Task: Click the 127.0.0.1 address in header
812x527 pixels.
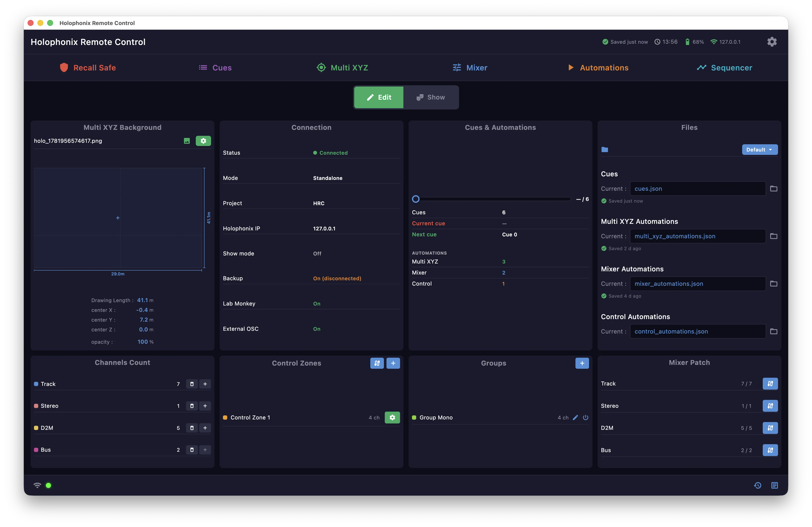Action: pyautogui.click(x=730, y=42)
